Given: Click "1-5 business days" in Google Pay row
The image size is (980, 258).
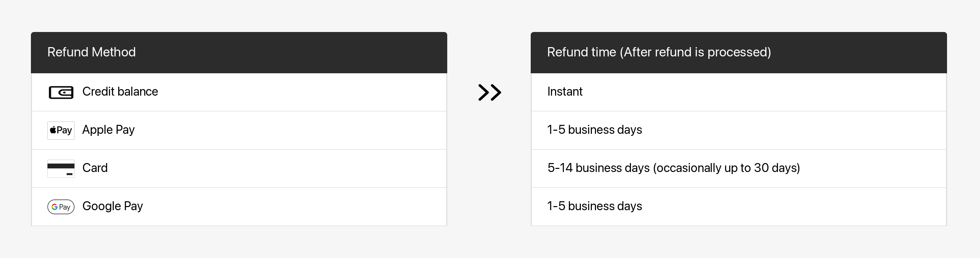Looking at the screenshot, I should coord(594,206).
